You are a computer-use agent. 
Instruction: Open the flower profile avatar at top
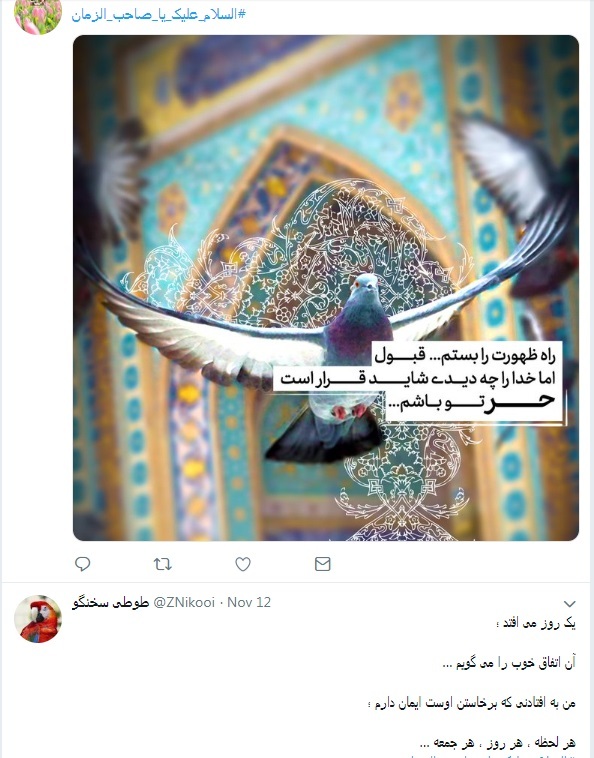[38, 15]
